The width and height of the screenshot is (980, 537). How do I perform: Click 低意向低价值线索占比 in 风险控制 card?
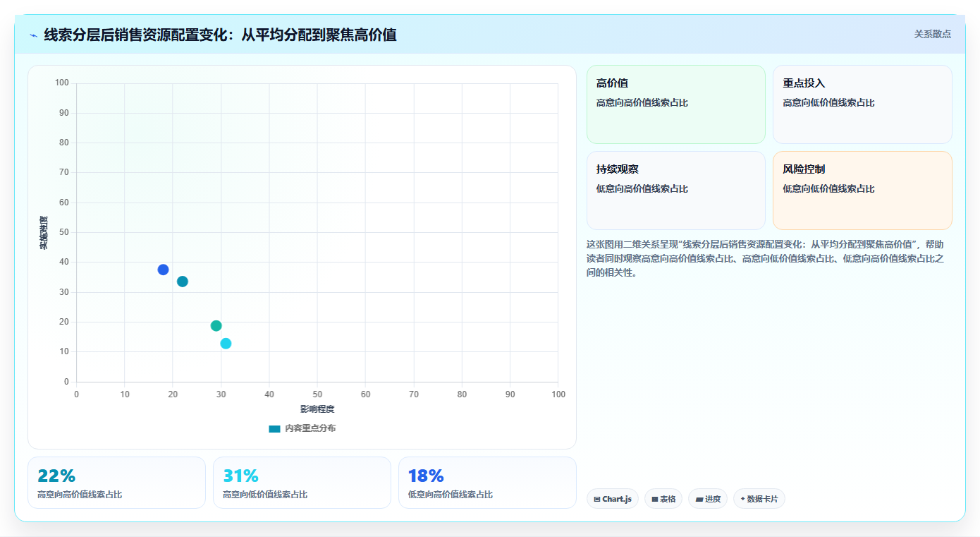(x=828, y=188)
